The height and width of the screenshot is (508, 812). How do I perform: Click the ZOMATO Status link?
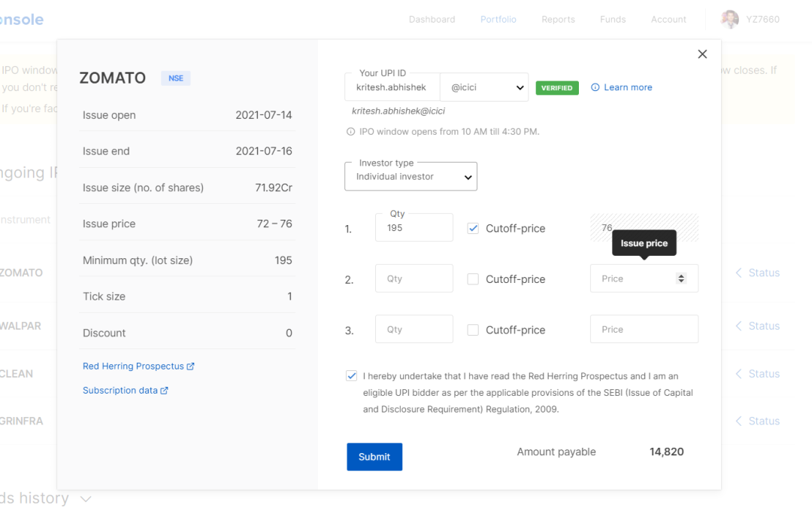pyautogui.click(x=764, y=272)
